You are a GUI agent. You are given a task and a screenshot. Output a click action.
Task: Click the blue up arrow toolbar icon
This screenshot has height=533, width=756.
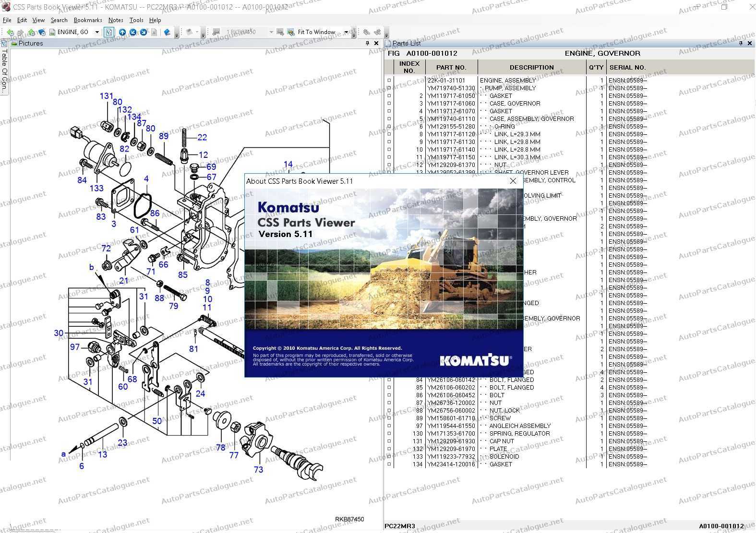pos(122,32)
